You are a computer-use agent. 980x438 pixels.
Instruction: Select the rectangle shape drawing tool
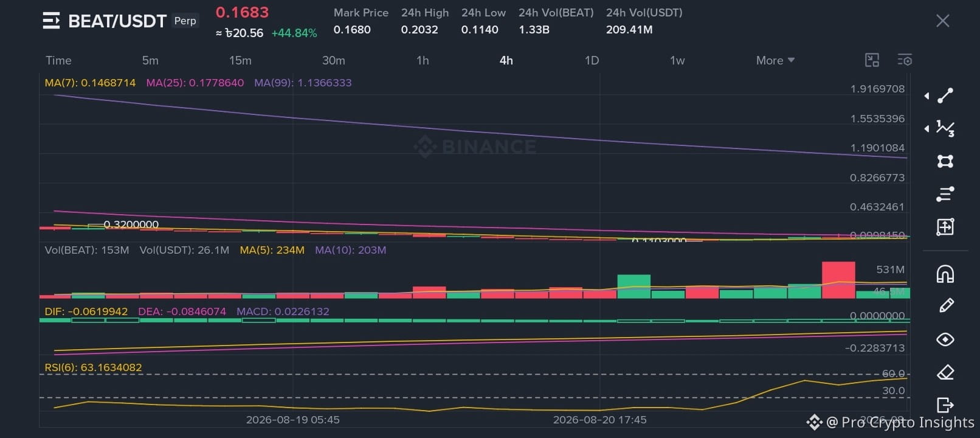(945, 161)
